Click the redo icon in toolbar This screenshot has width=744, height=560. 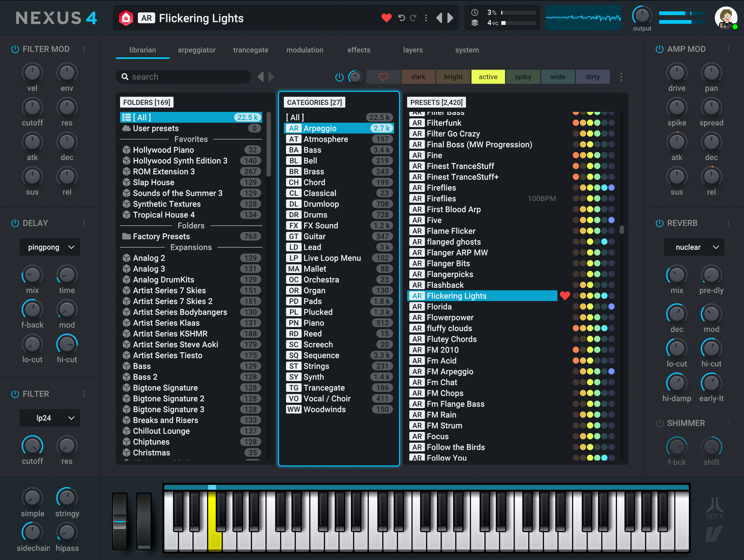(413, 18)
